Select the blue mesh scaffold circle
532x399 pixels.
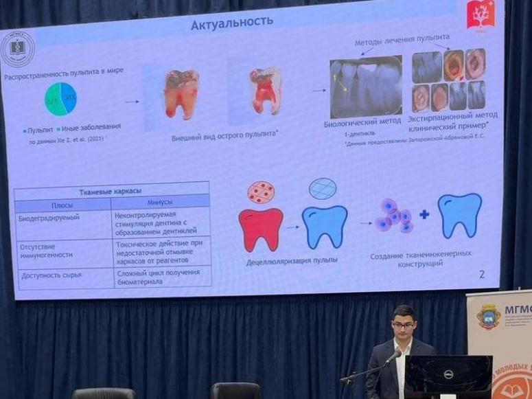[323, 188]
